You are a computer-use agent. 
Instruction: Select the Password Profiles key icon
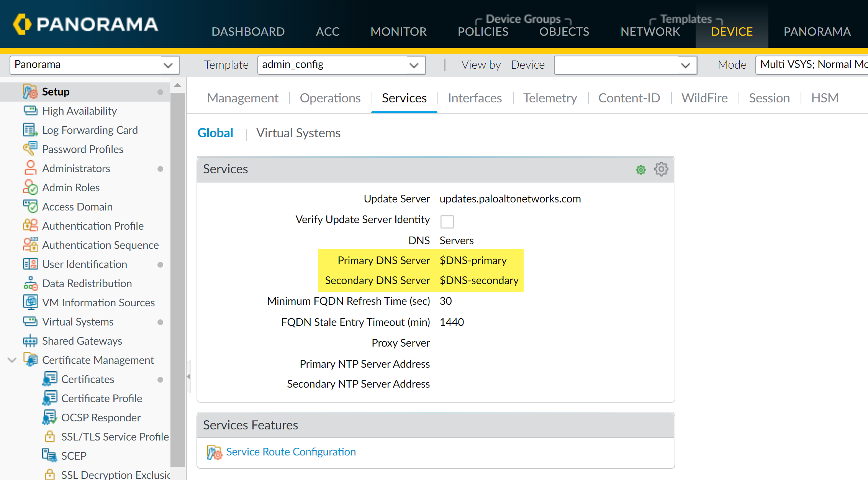click(30, 149)
